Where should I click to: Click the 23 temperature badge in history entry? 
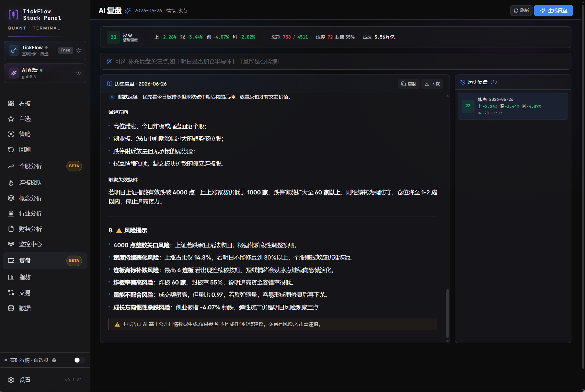pos(468,106)
